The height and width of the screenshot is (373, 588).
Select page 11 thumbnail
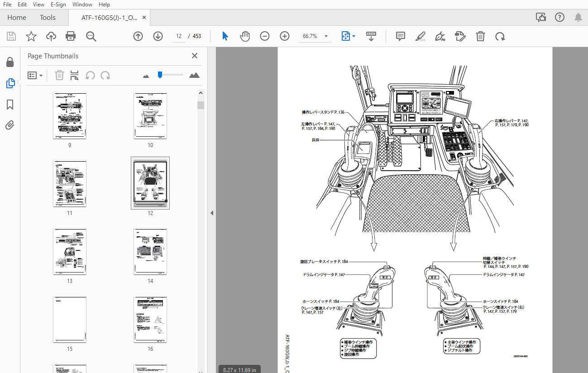tap(70, 184)
